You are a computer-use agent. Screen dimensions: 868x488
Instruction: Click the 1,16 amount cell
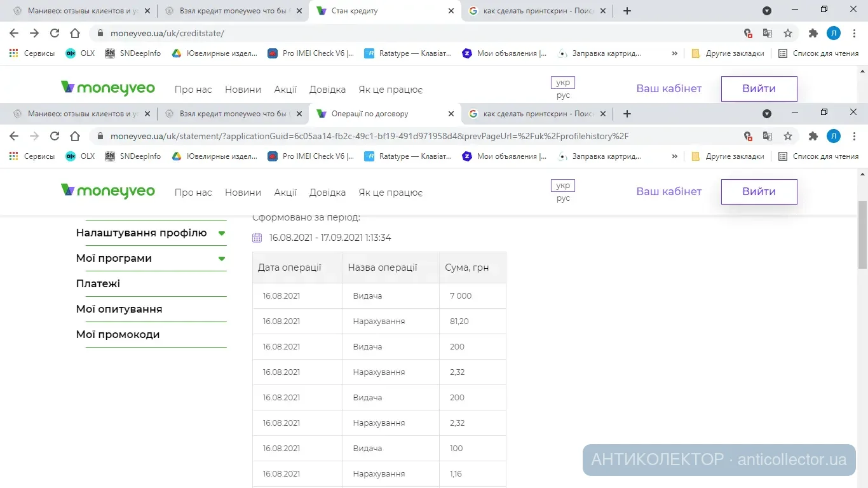(x=473, y=474)
